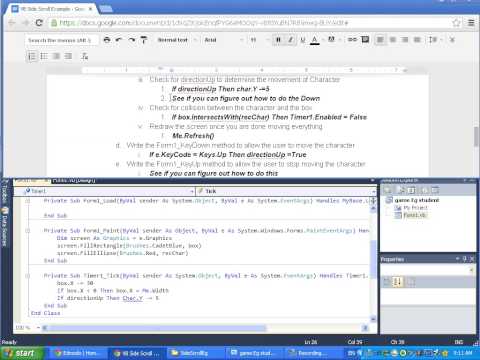Collapse the Timer1_Tick sub

pos(28,276)
